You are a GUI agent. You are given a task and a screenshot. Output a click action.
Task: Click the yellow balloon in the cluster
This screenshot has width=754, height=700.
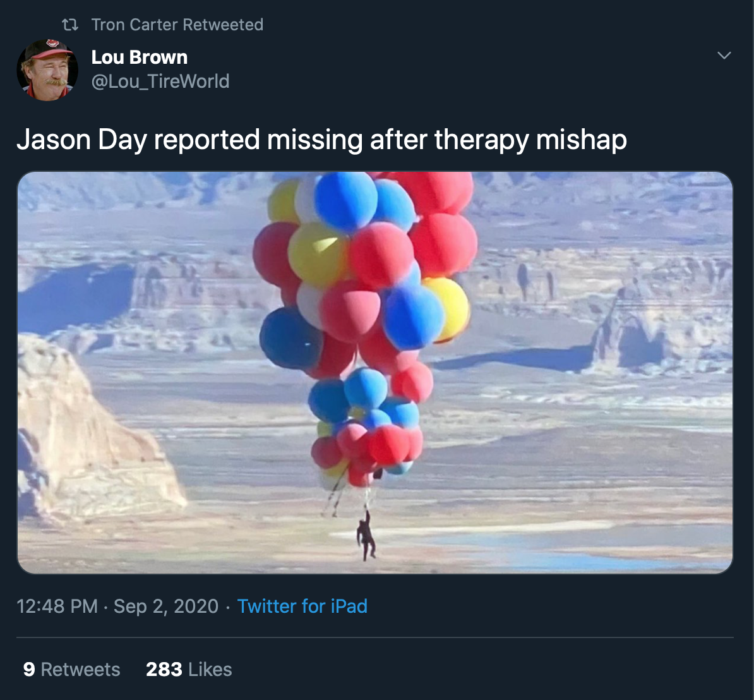coord(318,254)
